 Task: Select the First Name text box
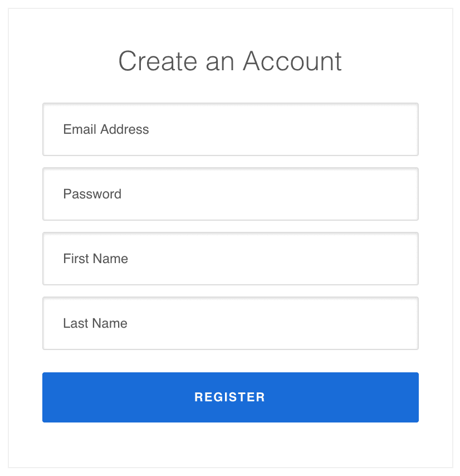230,259
